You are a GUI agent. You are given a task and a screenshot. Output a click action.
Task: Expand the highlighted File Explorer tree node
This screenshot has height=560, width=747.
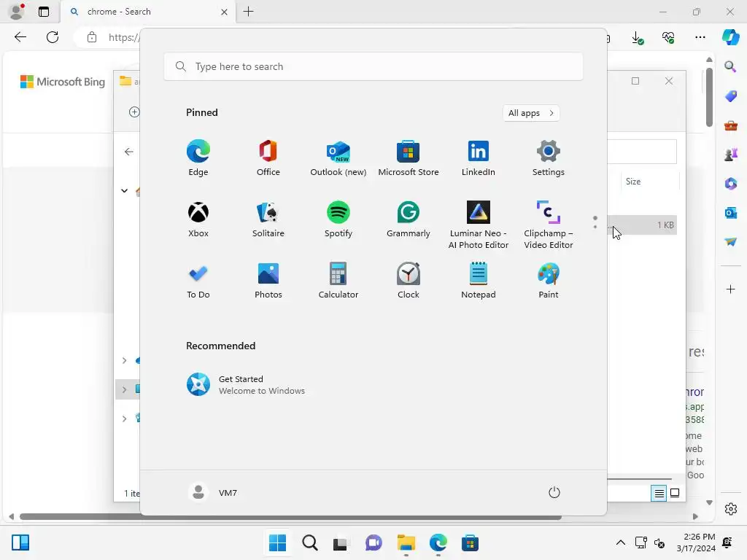(x=124, y=389)
